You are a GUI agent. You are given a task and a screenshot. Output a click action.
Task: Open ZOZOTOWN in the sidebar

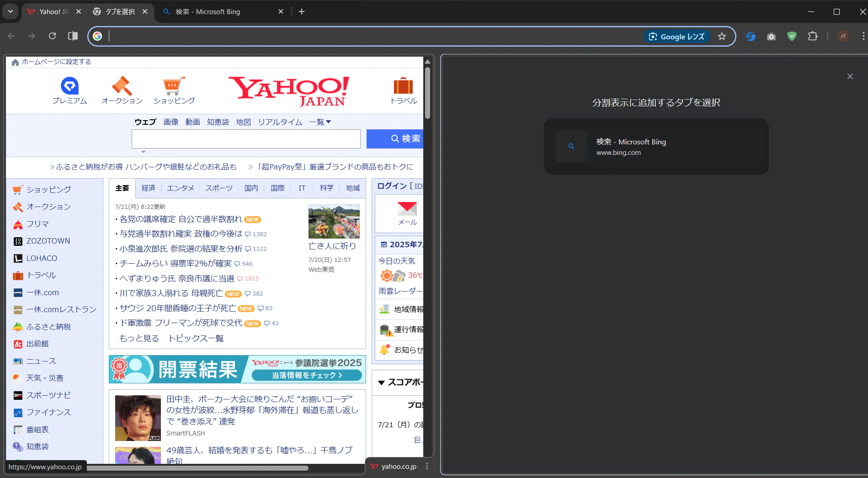coord(48,241)
